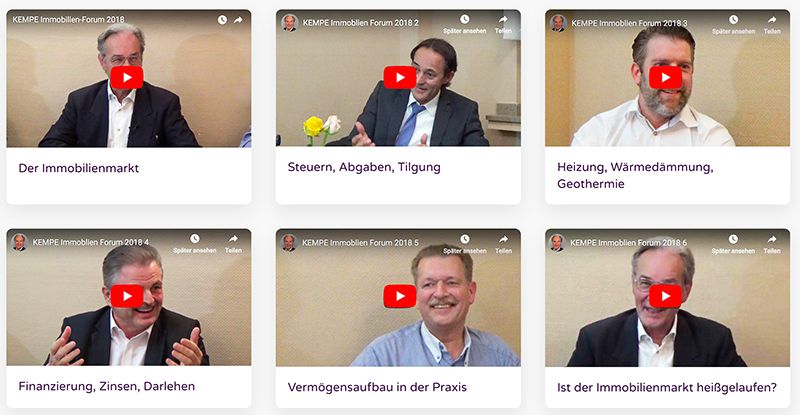Play the Immobilien Forum 2018 2 video
This screenshot has width=800, height=415.
[399, 78]
